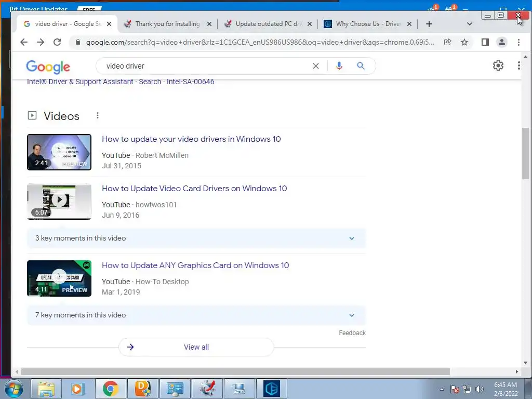Open How to Update ANY Graphics Card link
The height and width of the screenshot is (399, 532).
pos(195,265)
